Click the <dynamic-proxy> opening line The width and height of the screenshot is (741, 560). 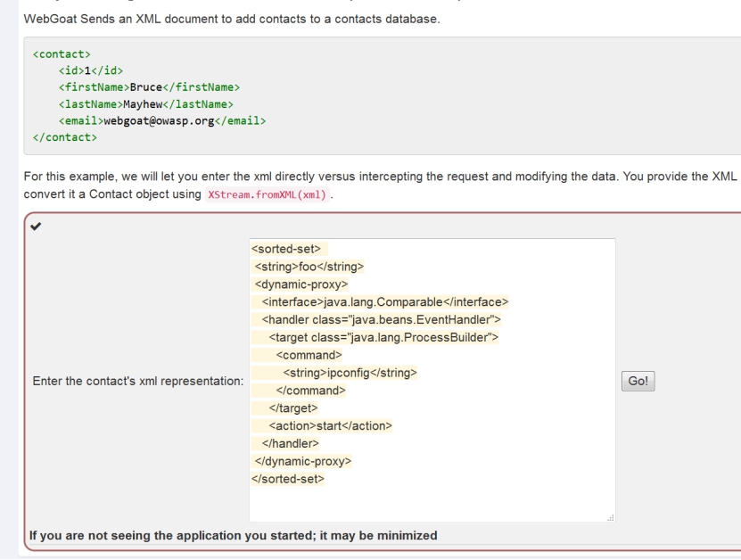tap(301, 284)
